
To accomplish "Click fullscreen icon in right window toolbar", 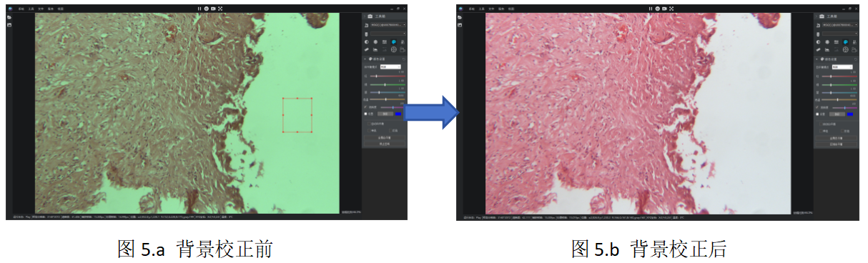I will point(671,9).
